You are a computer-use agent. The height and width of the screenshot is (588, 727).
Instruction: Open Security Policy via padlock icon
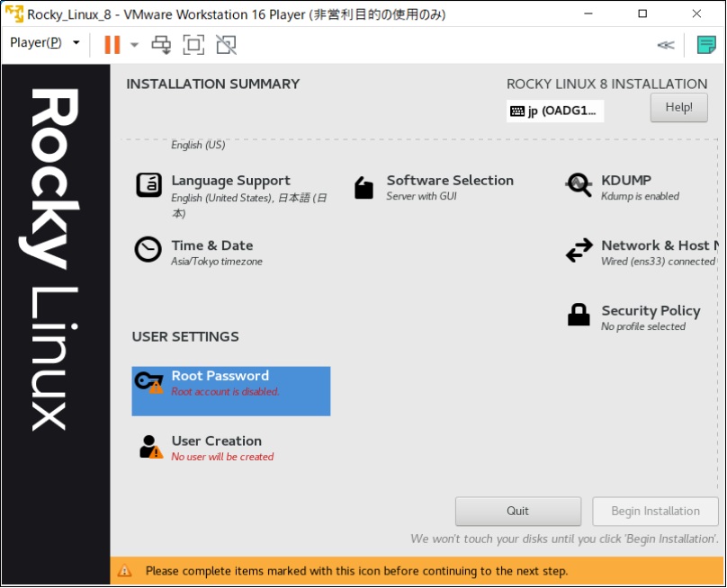coord(579,316)
